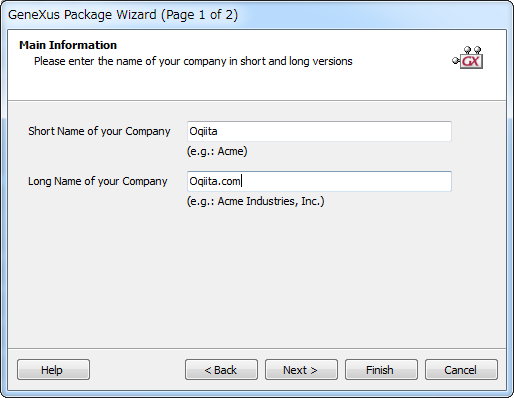Focus the Long Name of your Company field

point(319,181)
